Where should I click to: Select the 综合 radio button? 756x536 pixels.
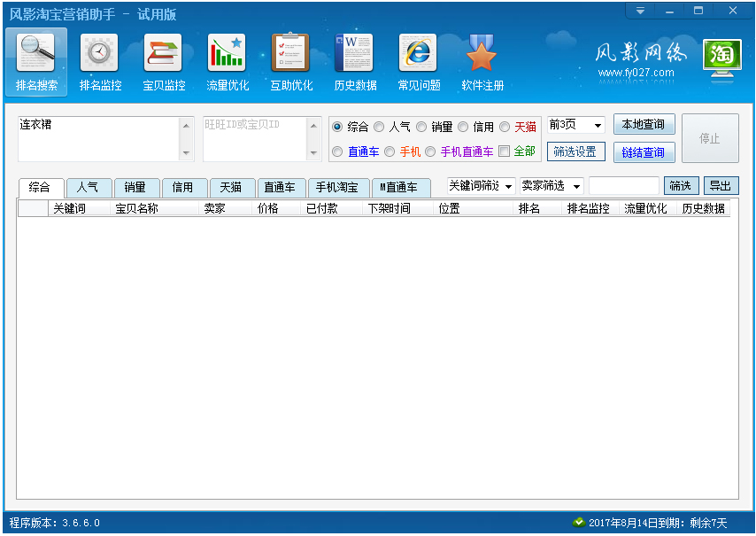pos(337,127)
